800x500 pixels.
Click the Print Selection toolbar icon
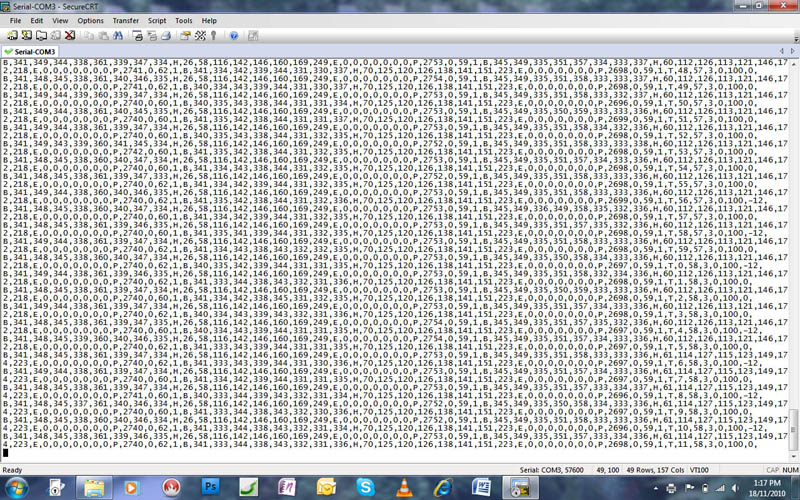[x=152, y=35]
